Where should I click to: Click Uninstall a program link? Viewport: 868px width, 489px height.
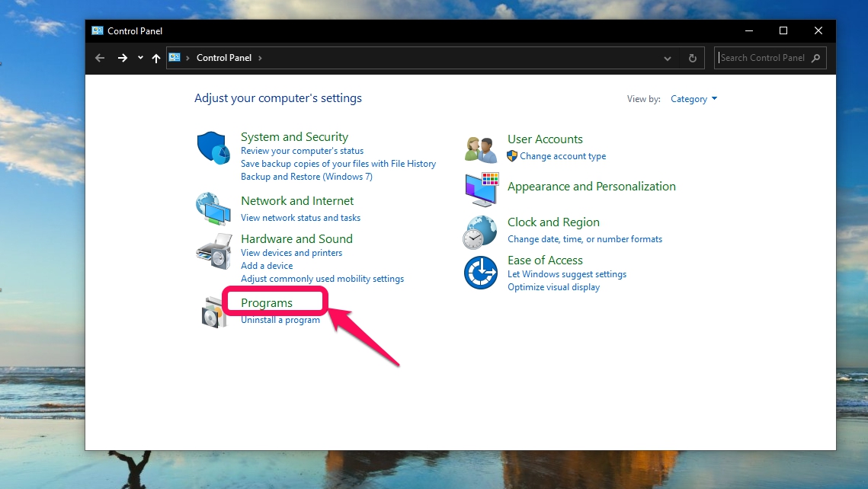click(280, 320)
